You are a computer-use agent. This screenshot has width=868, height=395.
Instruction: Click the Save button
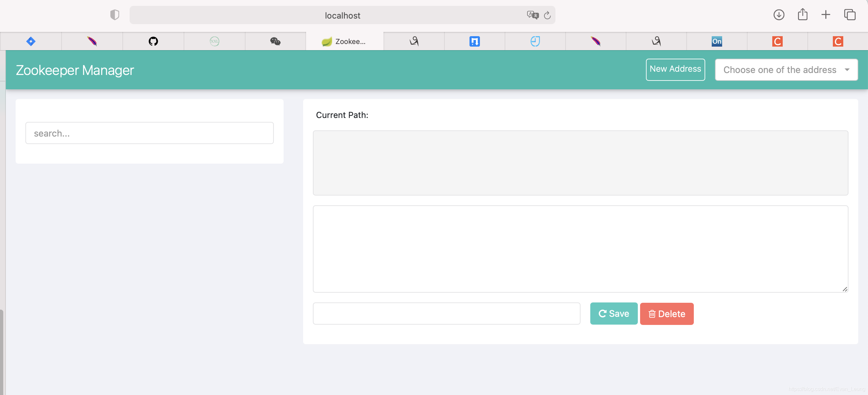pyautogui.click(x=613, y=314)
